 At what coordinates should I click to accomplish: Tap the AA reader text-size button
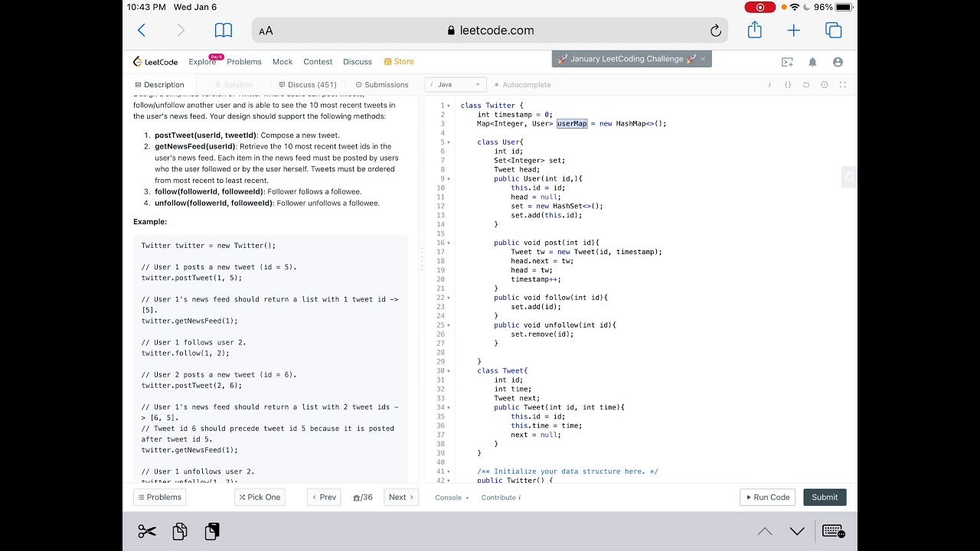click(x=266, y=31)
